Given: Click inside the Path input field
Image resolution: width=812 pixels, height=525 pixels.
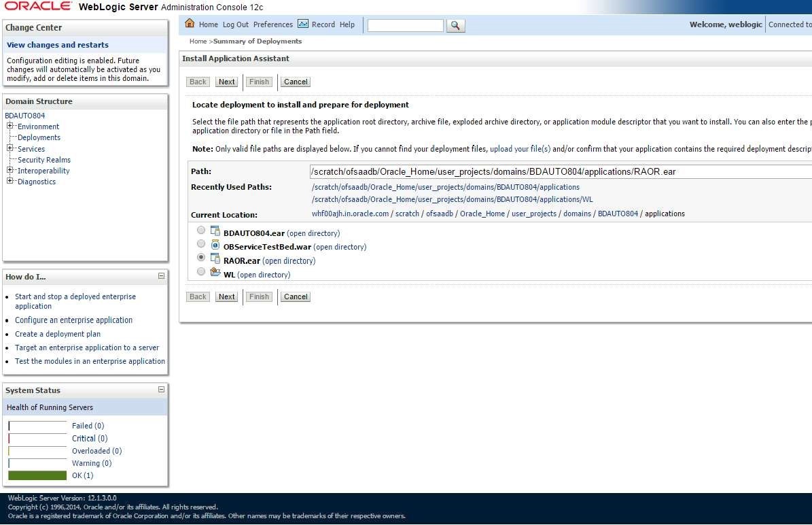Looking at the screenshot, I should (x=510, y=171).
